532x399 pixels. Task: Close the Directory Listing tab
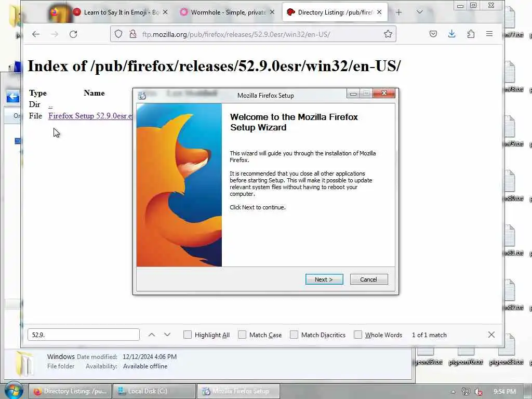pos(379,12)
